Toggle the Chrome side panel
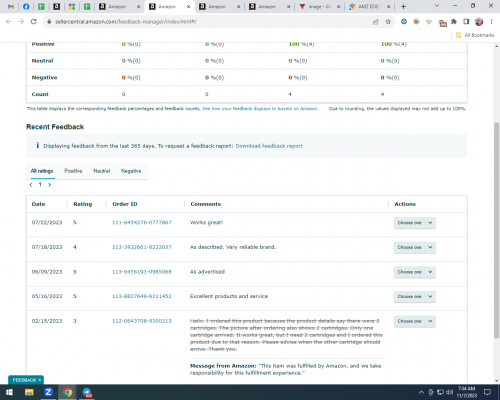The width and height of the screenshot is (500, 400). click(466, 22)
